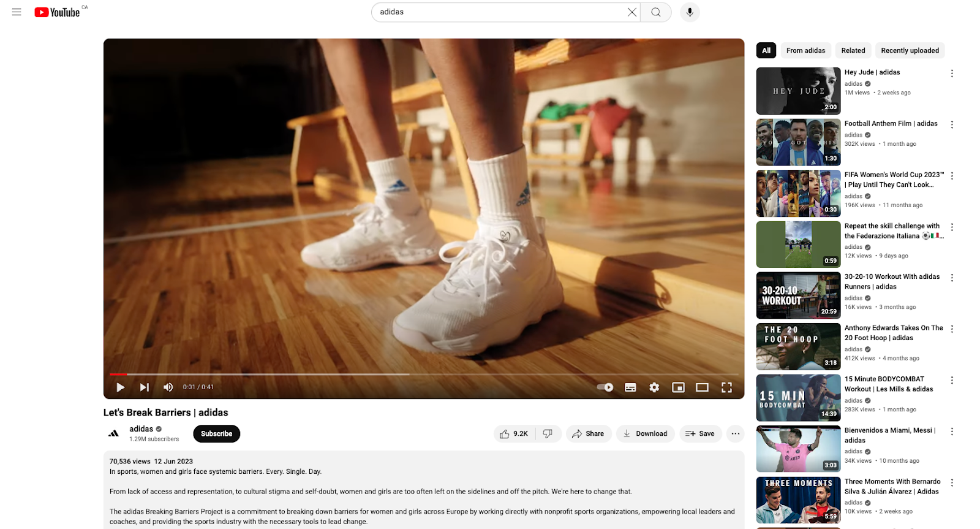980x529 pixels.
Task: Open THREE MOMENTS thumbnail
Action: [x=798, y=500]
